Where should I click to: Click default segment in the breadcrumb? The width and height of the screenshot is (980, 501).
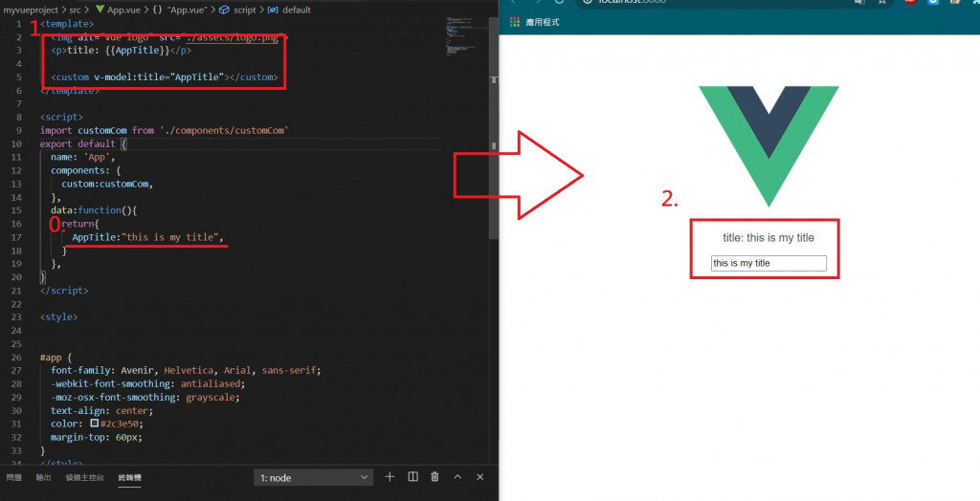pos(297,10)
